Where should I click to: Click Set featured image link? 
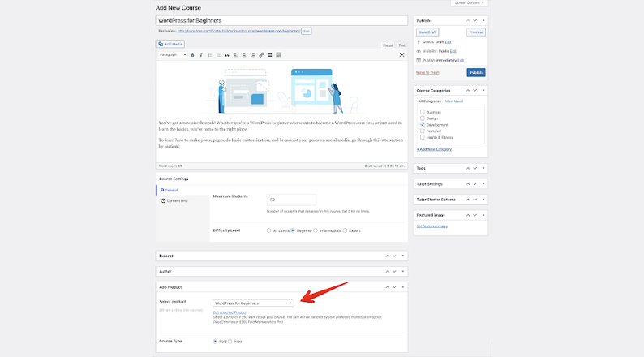pos(432,226)
